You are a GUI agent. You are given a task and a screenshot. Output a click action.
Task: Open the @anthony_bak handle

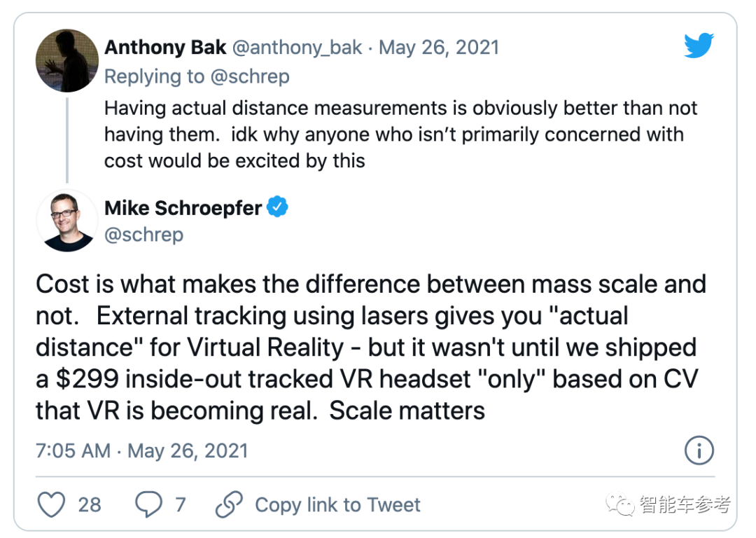pyautogui.click(x=297, y=48)
